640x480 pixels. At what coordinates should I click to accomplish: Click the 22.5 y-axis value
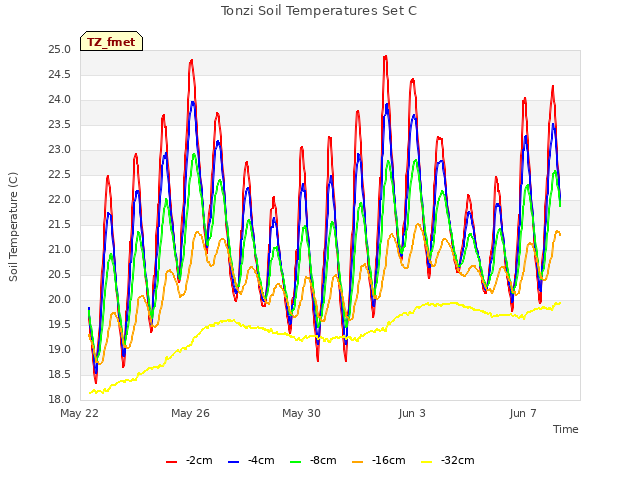coord(60,175)
